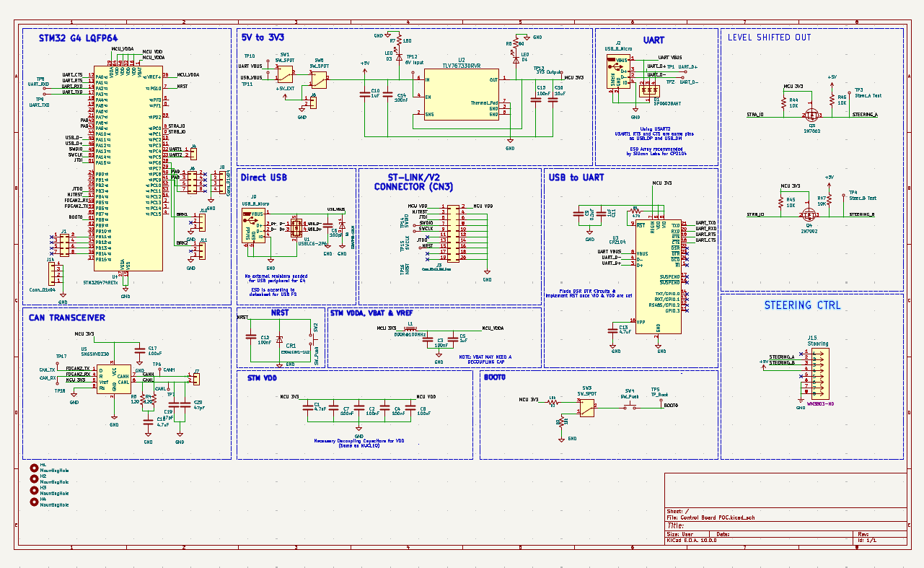The image size is (924, 568).
Task: Select the SN65HVD230 CAN transceiver U5
Action: [x=113, y=378]
